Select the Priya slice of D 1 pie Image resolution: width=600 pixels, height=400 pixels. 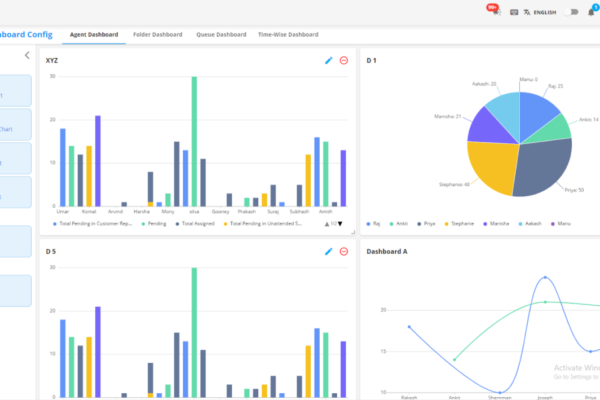[543, 167]
